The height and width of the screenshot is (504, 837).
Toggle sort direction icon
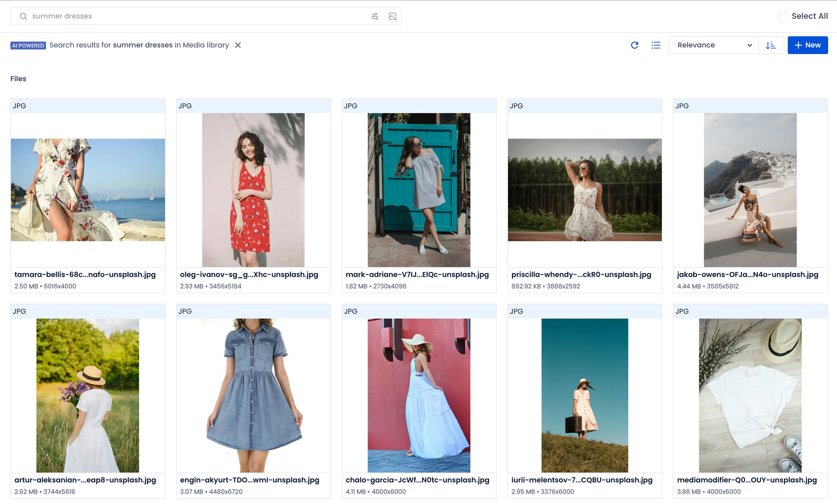point(771,45)
